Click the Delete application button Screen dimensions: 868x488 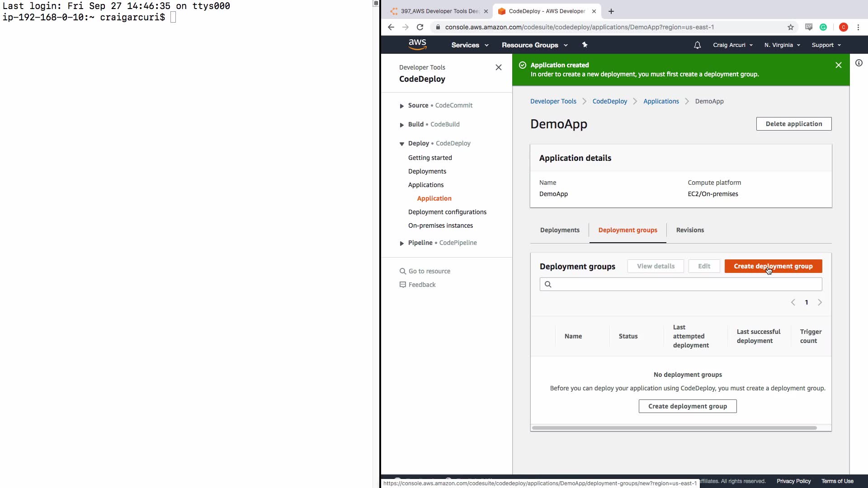[x=793, y=124]
